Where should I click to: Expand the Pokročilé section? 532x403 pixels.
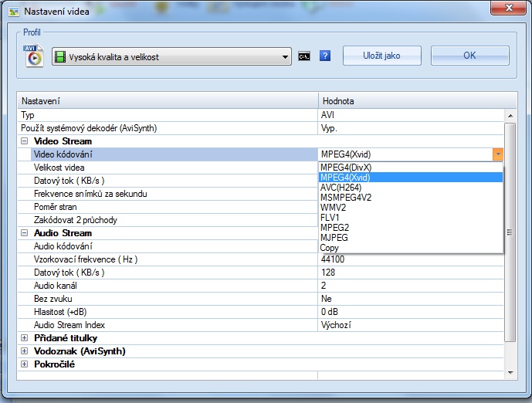pos(25,364)
